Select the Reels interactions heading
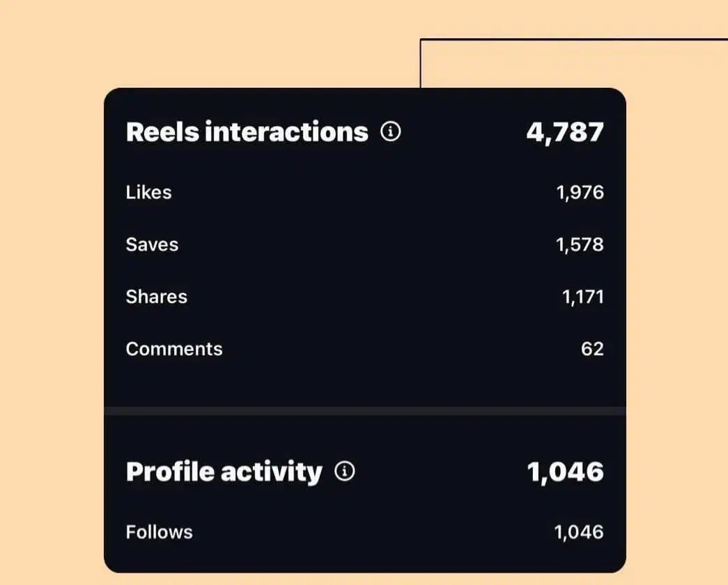Screen dimensions: 728x585 click(247, 132)
